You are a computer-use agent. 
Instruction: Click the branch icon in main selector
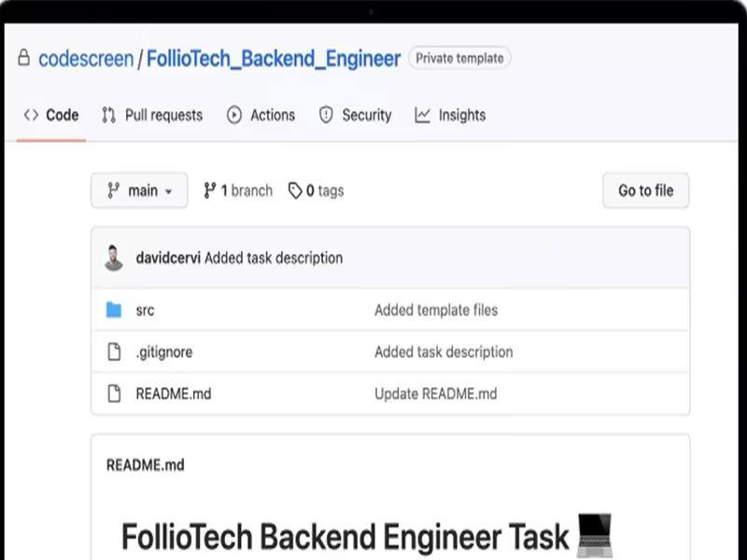click(113, 190)
